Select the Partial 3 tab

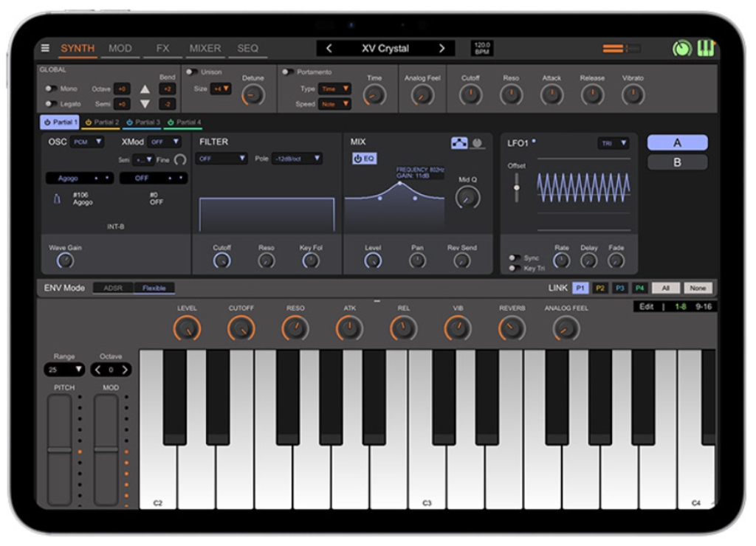143,122
